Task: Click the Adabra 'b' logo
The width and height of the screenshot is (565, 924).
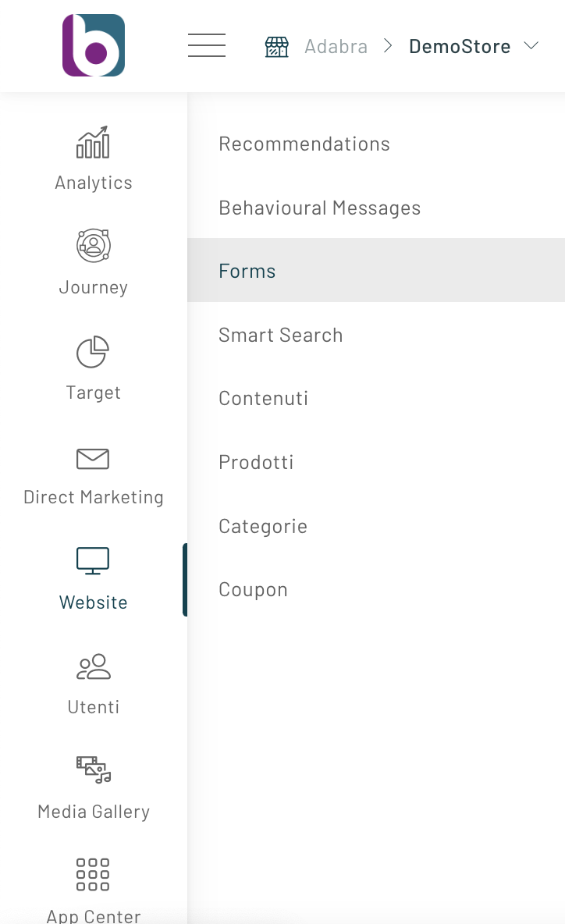Action: (x=94, y=45)
